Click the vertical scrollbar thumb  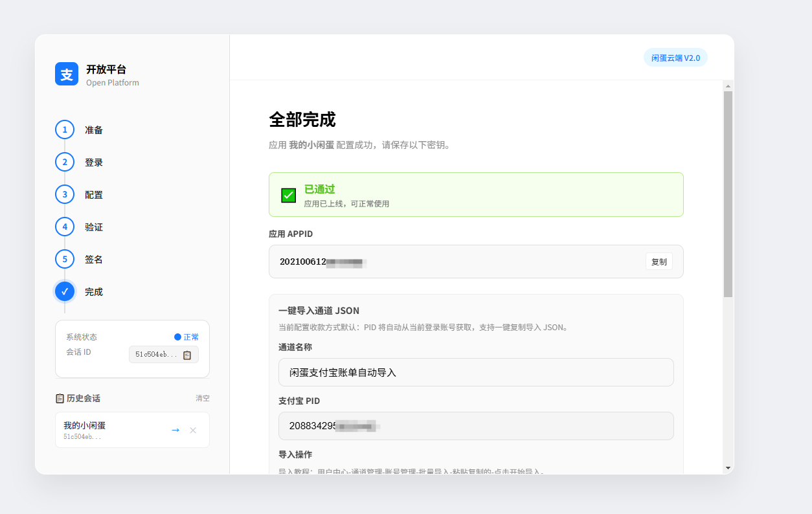click(x=728, y=194)
